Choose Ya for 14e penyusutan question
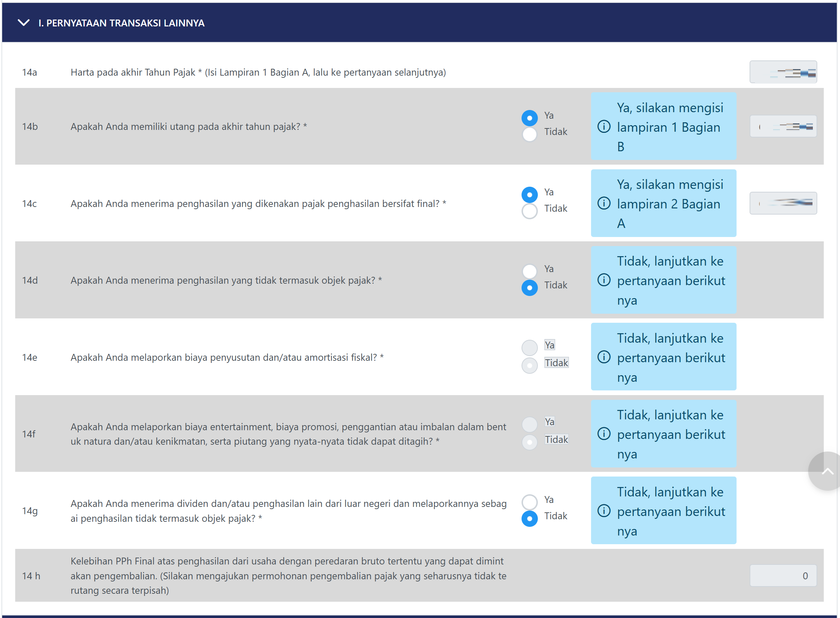The height and width of the screenshot is (618, 840). 529,347
